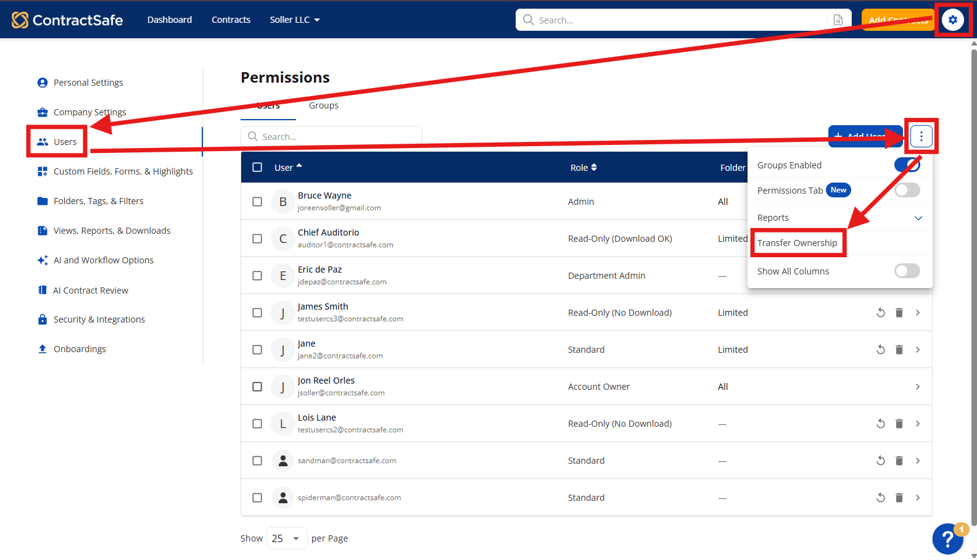The width and height of the screenshot is (977, 560).
Task: Switch to the Groups tab
Action: pos(324,105)
